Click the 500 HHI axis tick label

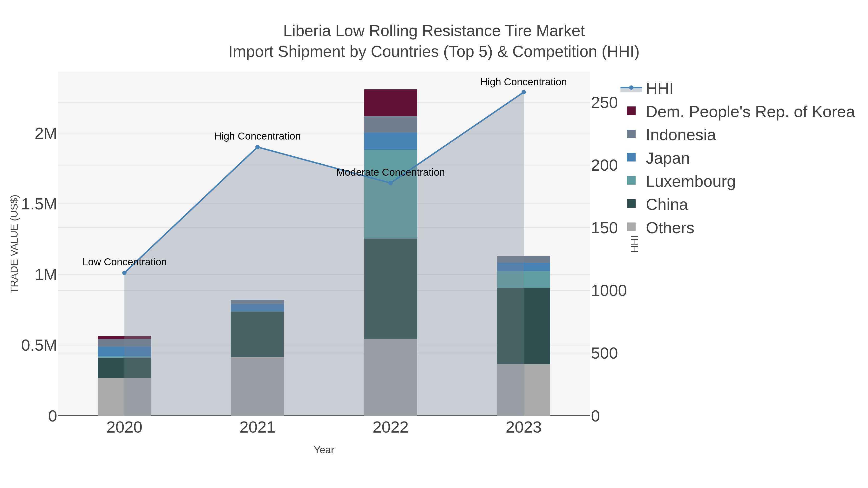coord(604,353)
